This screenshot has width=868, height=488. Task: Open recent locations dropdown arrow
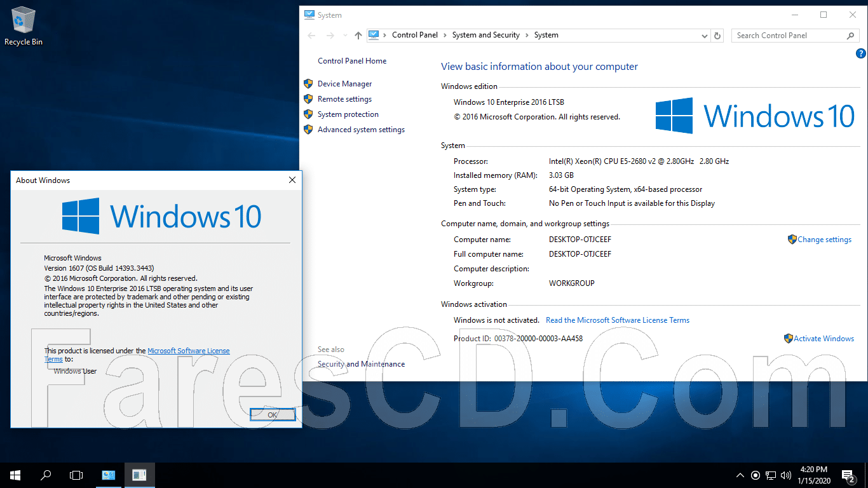[345, 36]
